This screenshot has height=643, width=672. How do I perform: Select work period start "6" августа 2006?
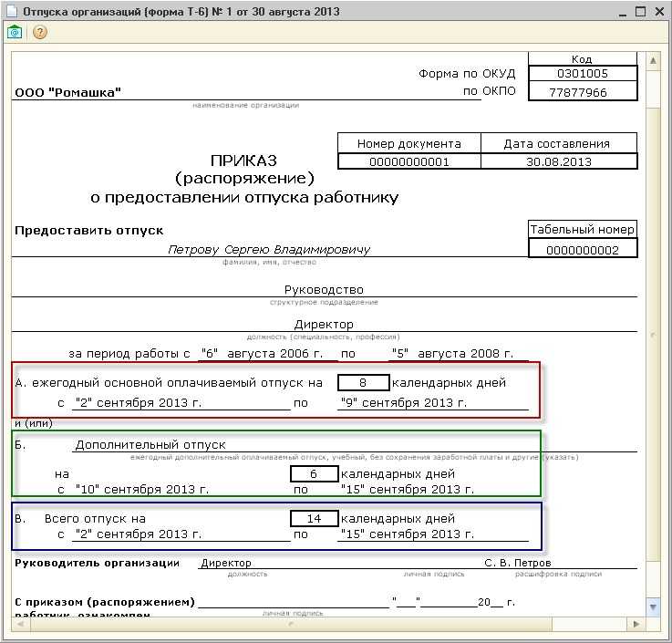pyautogui.click(x=263, y=353)
